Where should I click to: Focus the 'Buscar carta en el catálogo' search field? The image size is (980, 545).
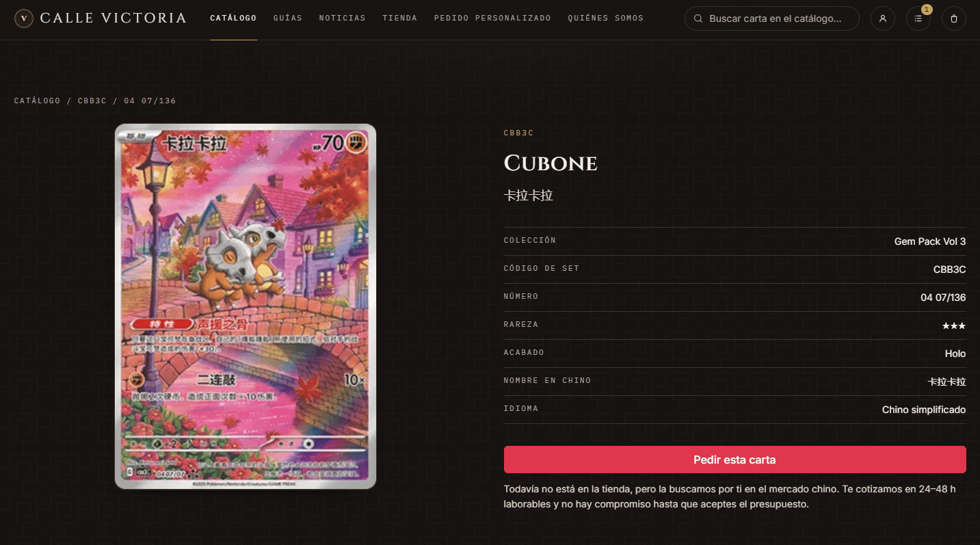pyautogui.click(x=772, y=18)
